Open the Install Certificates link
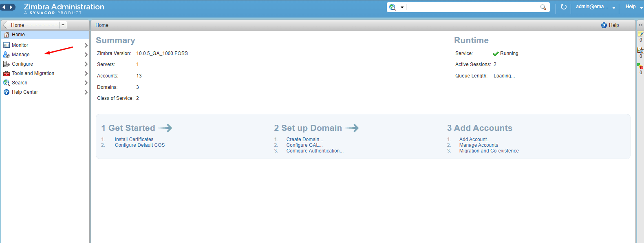This screenshot has height=243, width=644. (x=134, y=139)
